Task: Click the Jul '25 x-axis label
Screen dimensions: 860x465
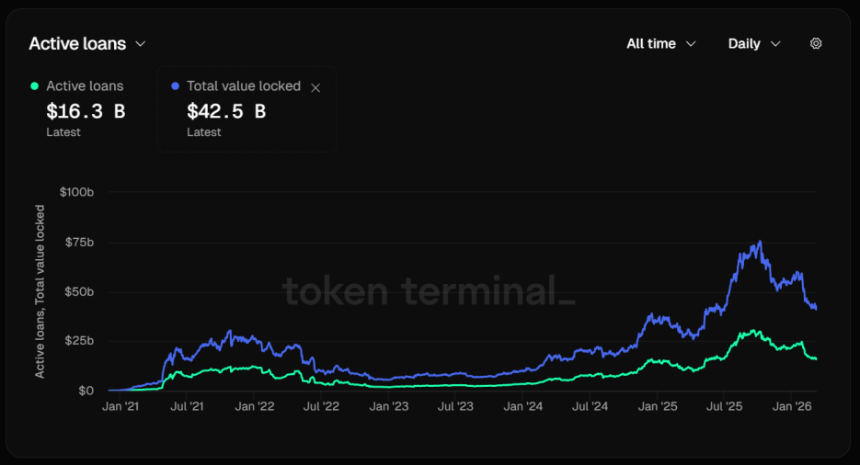Action: coord(725,407)
